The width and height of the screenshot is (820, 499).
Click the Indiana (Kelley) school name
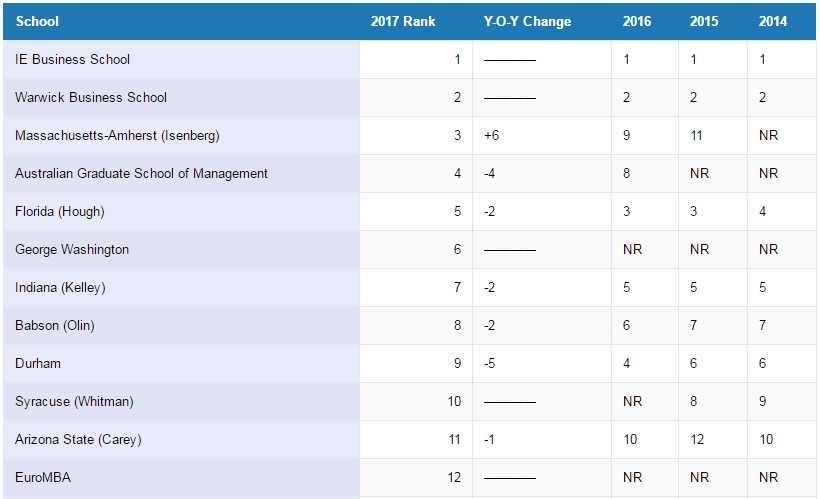click(60, 288)
